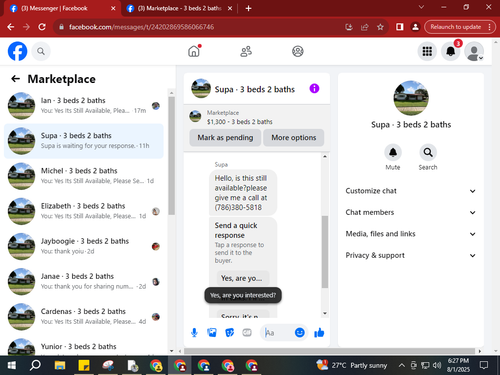Open Michel - 3 beds 2 baths conversation

coord(83,176)
